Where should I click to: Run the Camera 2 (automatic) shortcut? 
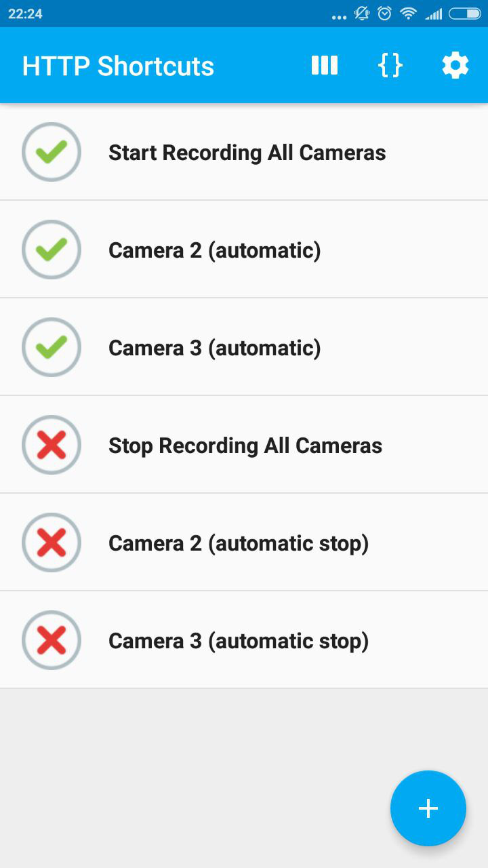click(x=214, y=250)
